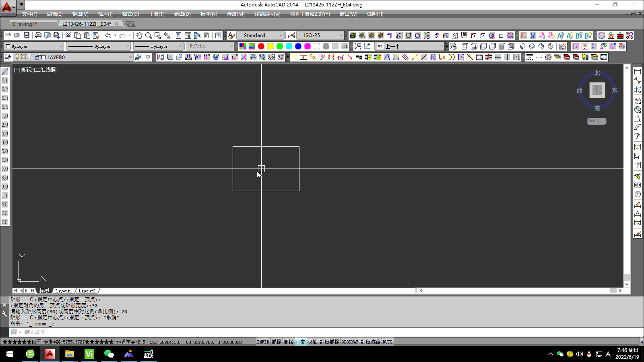Expand the undo history dropdown arrow

click(115, 35)
